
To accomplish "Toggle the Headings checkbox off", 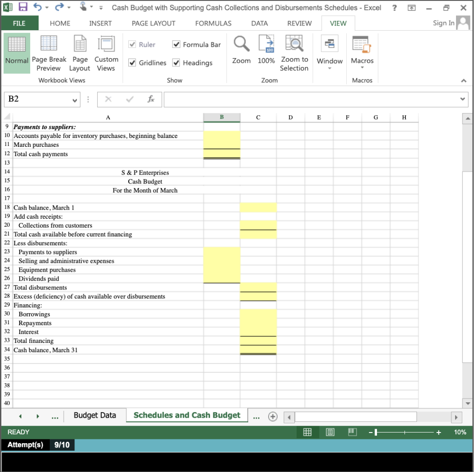I will pyautogui.click(x=176, y=63).
